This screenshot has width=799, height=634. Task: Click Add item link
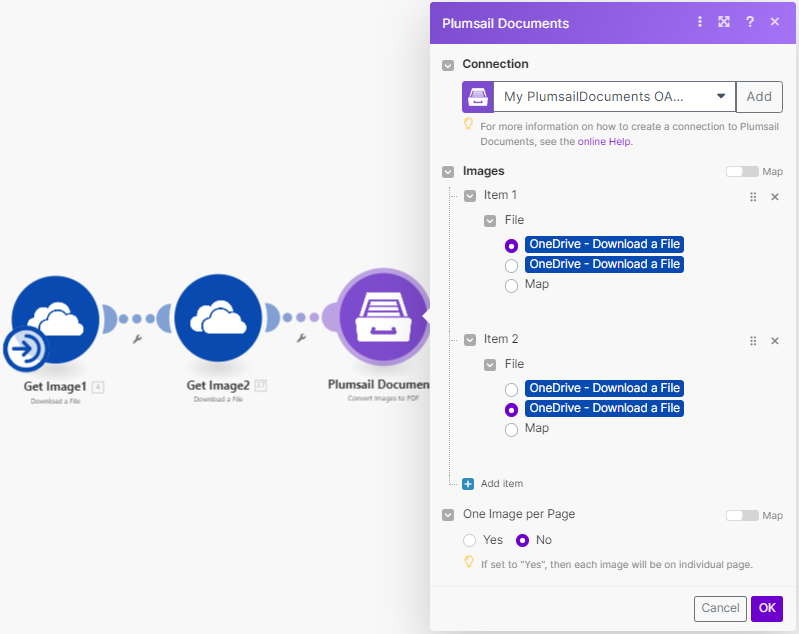[x=502, y=484]
